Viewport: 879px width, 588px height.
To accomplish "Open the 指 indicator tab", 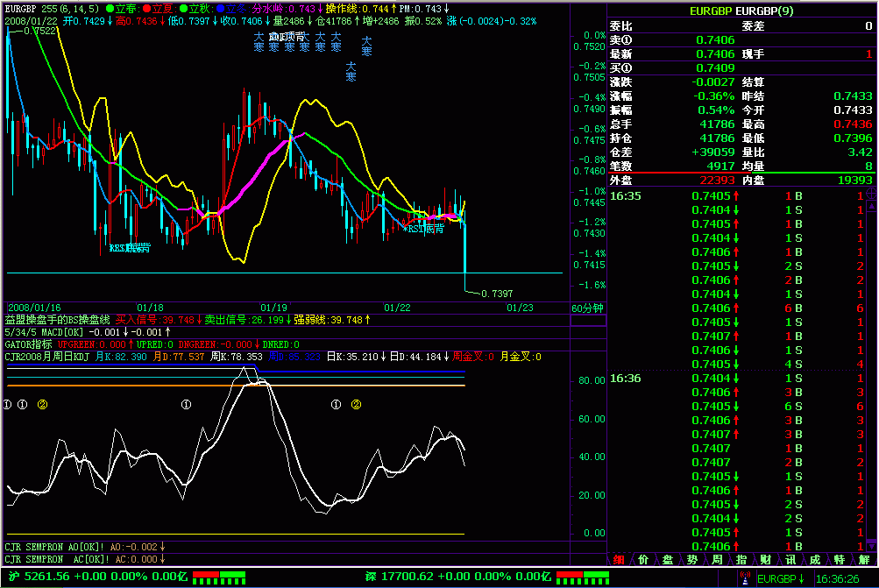I will pyautogui.click(x=741, y=559).
